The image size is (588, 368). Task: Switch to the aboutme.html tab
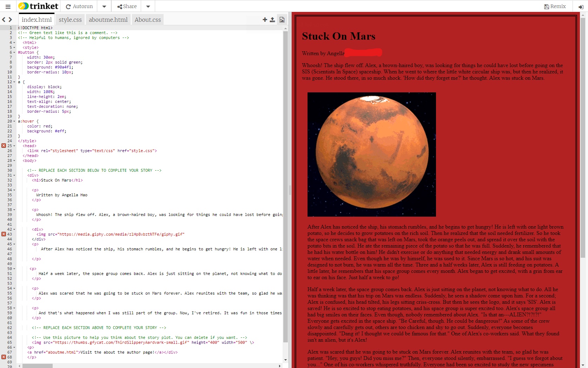click(x=108, y=20)
